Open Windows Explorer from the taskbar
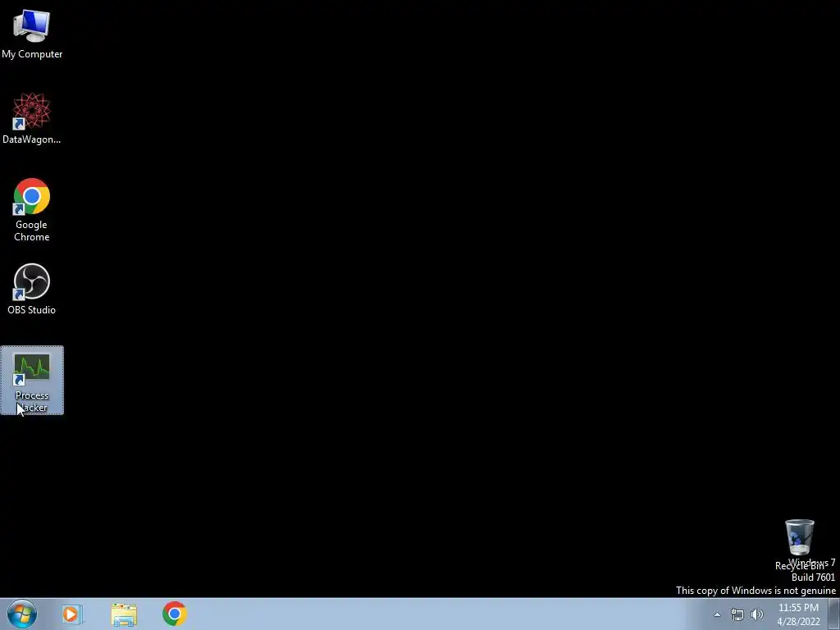840x630 pixels. coord(124,614)
